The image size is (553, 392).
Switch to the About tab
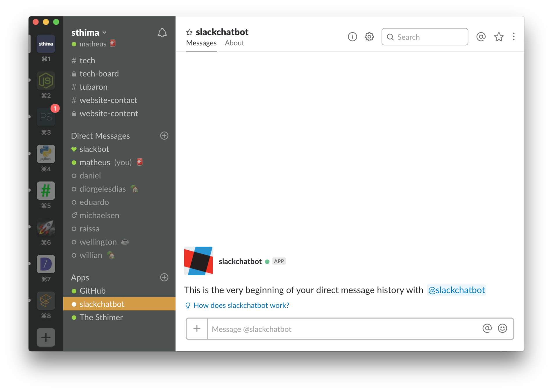pos(234,43)
